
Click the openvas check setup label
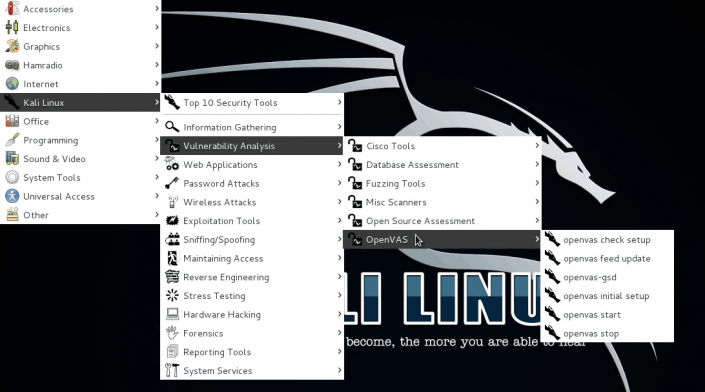click(607, 240)
